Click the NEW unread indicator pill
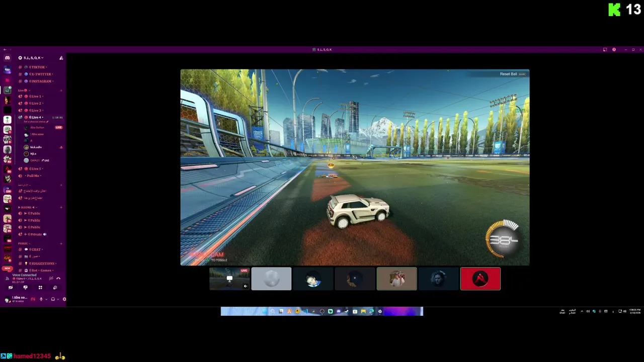The height and width of the screenshot is (362, 644). (7, 268)
